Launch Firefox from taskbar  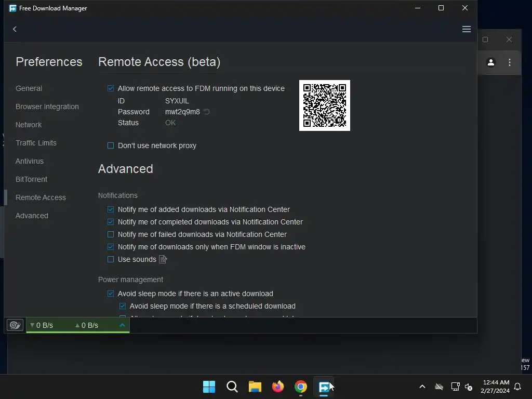278,387
